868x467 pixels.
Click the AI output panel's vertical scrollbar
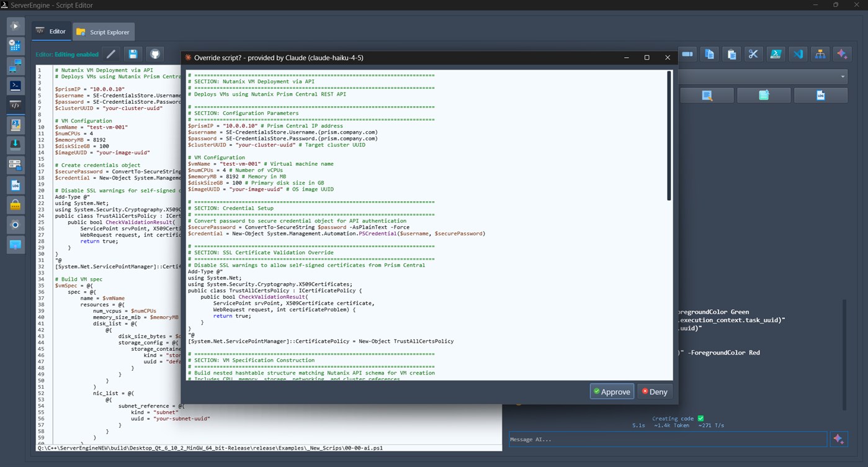click(x=844, y=354)
